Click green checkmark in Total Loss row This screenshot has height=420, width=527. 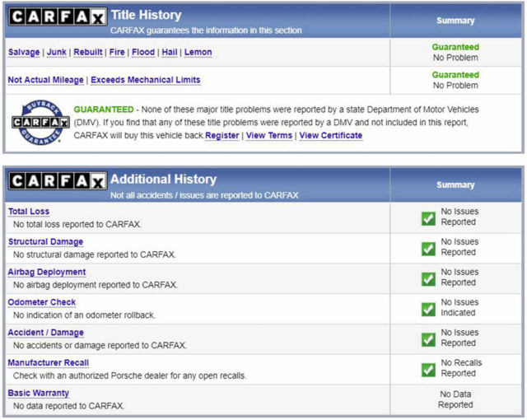tap(428, 219)
